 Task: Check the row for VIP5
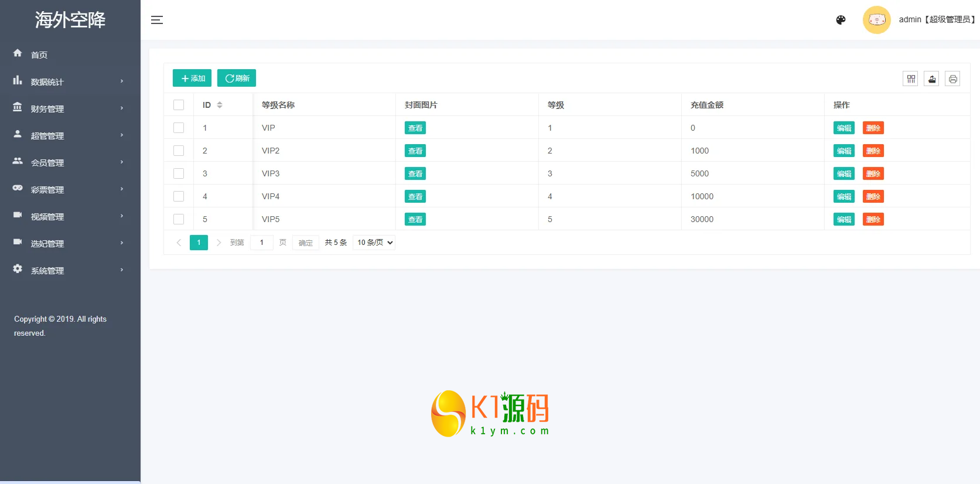tap(179, 219)
